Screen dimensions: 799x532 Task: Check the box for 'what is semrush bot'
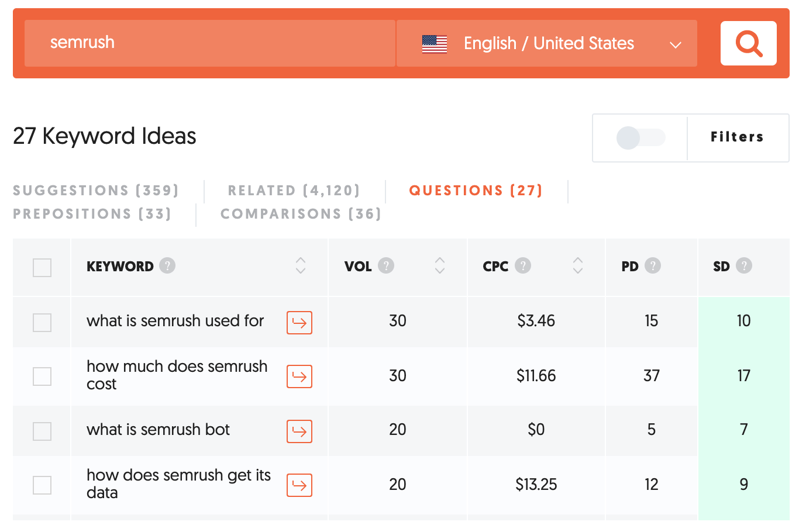pyautogui.click(x=42, y=431)
